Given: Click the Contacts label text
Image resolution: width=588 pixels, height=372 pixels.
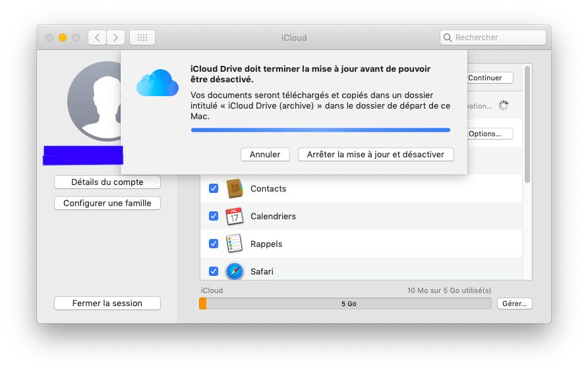Looking at the screenshot, I should 268,188.
